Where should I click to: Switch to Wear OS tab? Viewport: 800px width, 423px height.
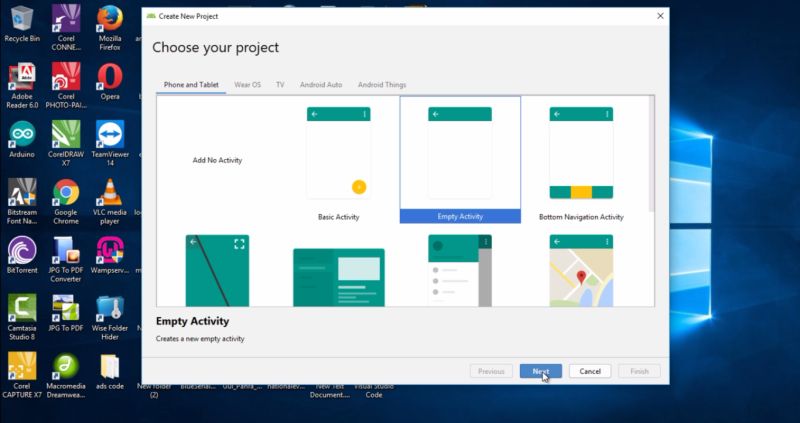tap(247, 85)
